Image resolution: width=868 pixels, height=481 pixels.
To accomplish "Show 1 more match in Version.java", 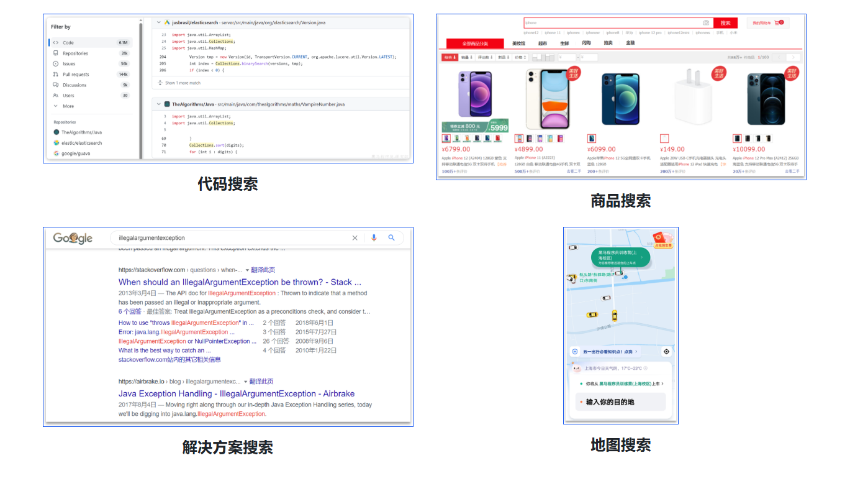I will click(179, 83).
